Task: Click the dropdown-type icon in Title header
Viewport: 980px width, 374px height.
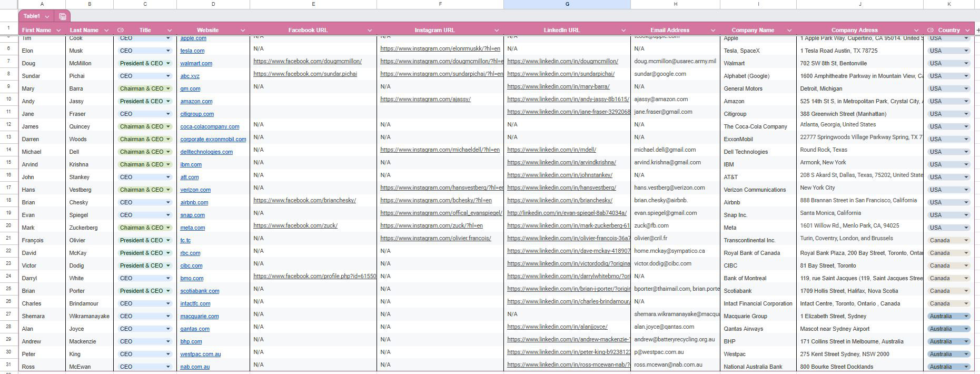Action: tap(121, 30)
